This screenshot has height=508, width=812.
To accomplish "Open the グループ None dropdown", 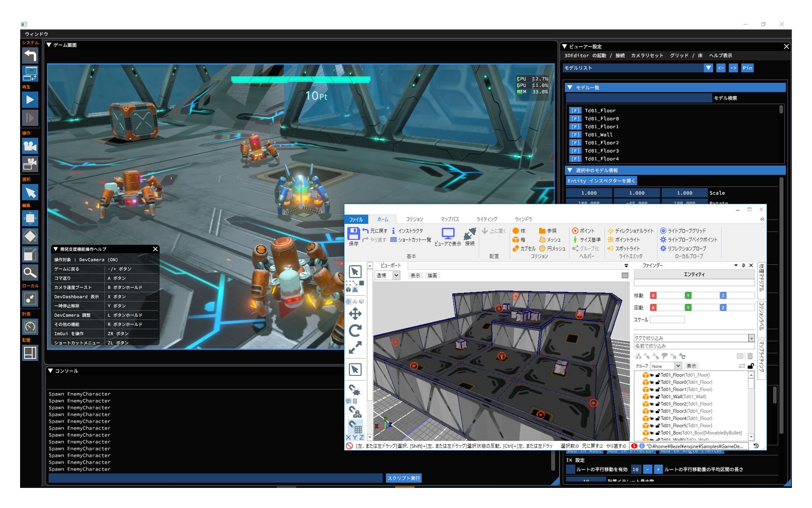I will [x=678, y=366].
